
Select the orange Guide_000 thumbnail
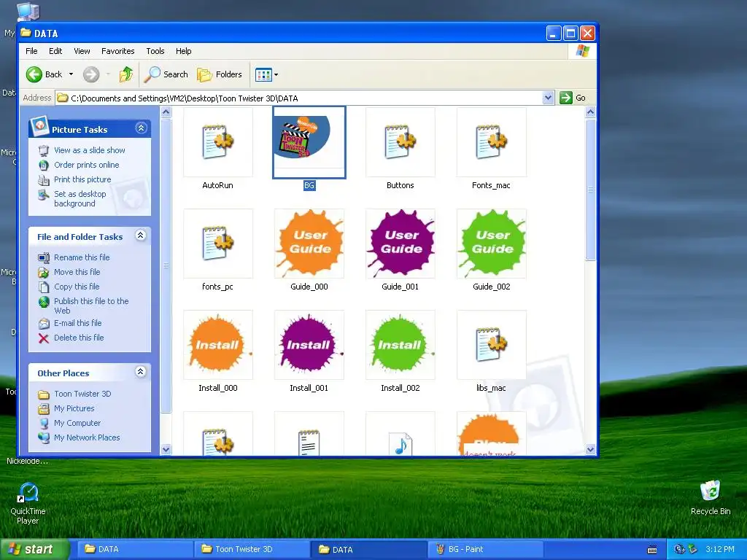(x=309, y=244)
